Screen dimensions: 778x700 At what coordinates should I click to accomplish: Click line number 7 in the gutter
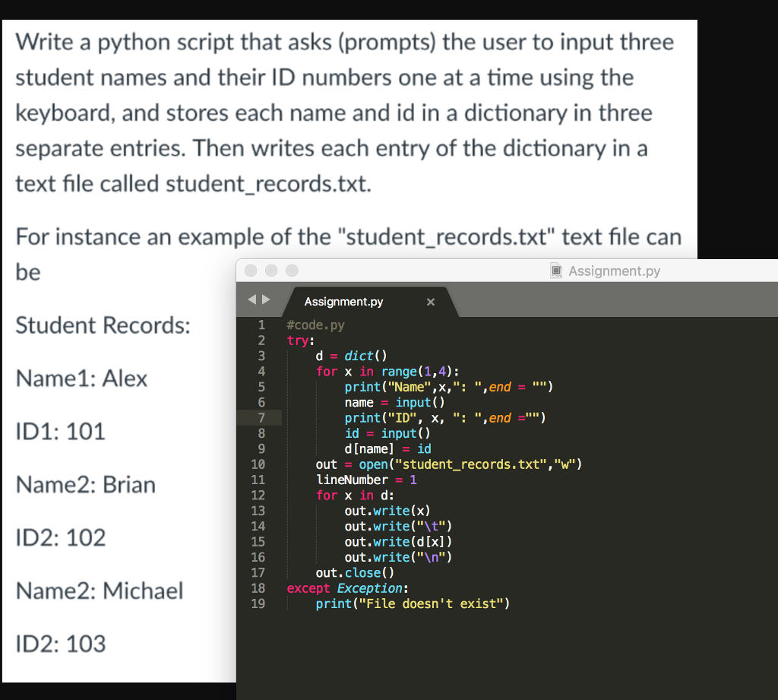pyautogui.click(x=261, y=417)
